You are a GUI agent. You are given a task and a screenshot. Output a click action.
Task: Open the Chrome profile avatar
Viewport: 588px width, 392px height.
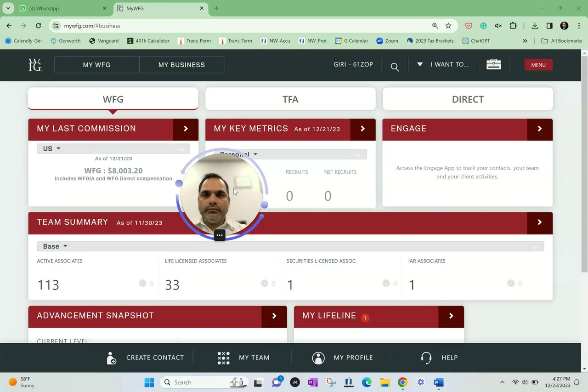pos(565,26)
